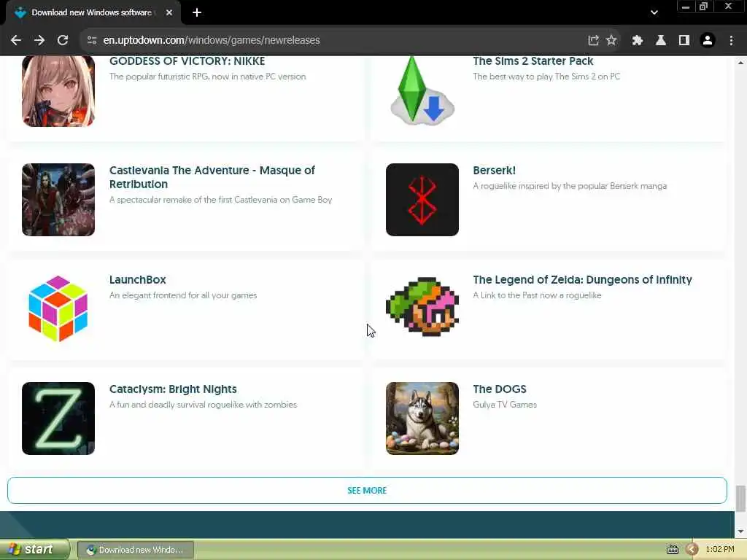Open The Sims 2 Starter Pack icon
747x560 pixels.
coord(422,90)
